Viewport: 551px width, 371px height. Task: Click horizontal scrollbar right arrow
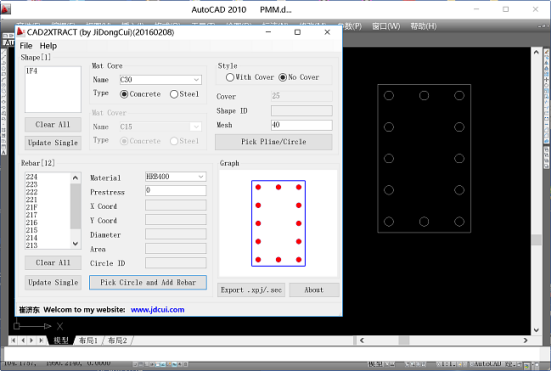coord(525,340)
